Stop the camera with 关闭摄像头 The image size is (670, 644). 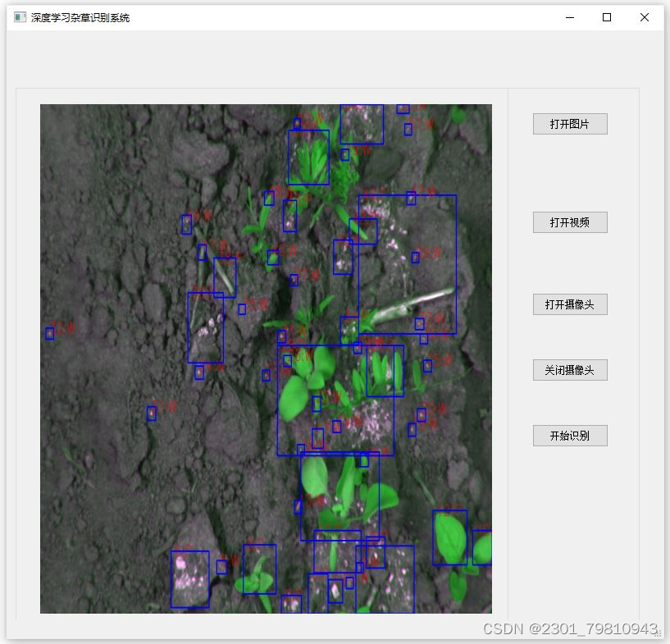click(570, 370)
